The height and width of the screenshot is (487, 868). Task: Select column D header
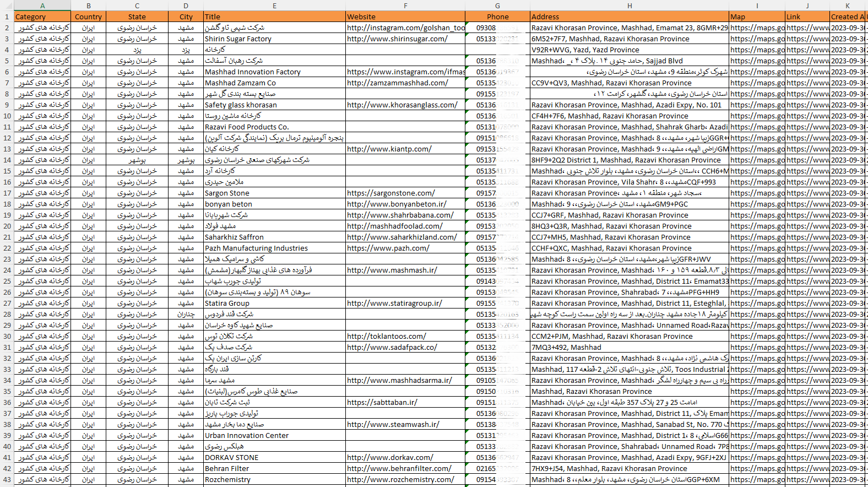point(186,6)
